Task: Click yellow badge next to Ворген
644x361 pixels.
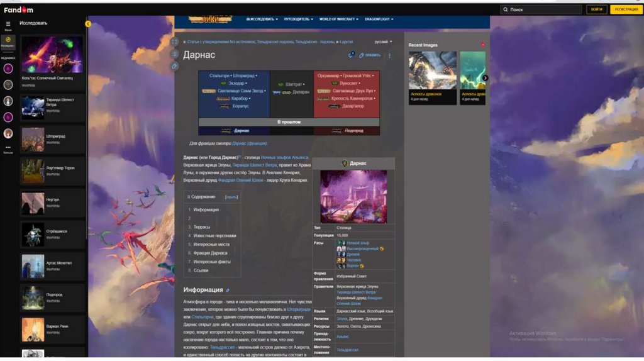Action: [x=362, y=266]
